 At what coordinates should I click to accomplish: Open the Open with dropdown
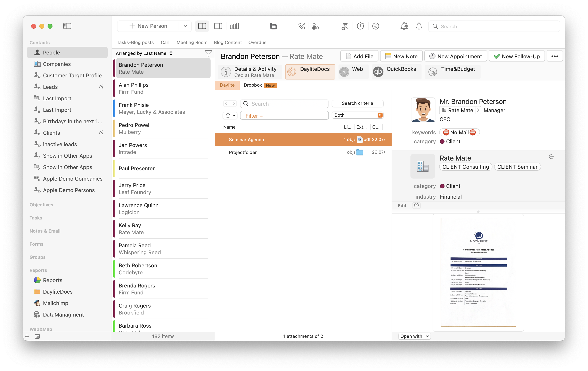[414, 336]
